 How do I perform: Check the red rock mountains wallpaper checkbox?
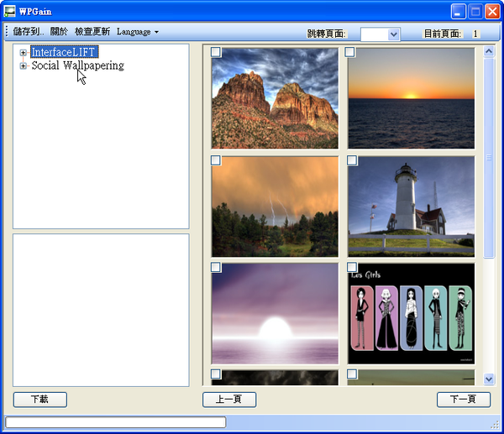[x=216, y=52]
